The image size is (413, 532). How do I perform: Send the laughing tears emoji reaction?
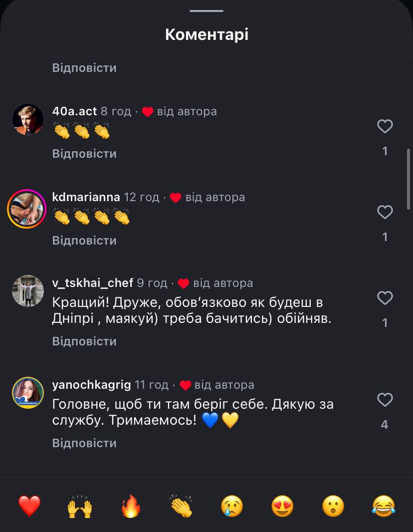click(384, 506)
